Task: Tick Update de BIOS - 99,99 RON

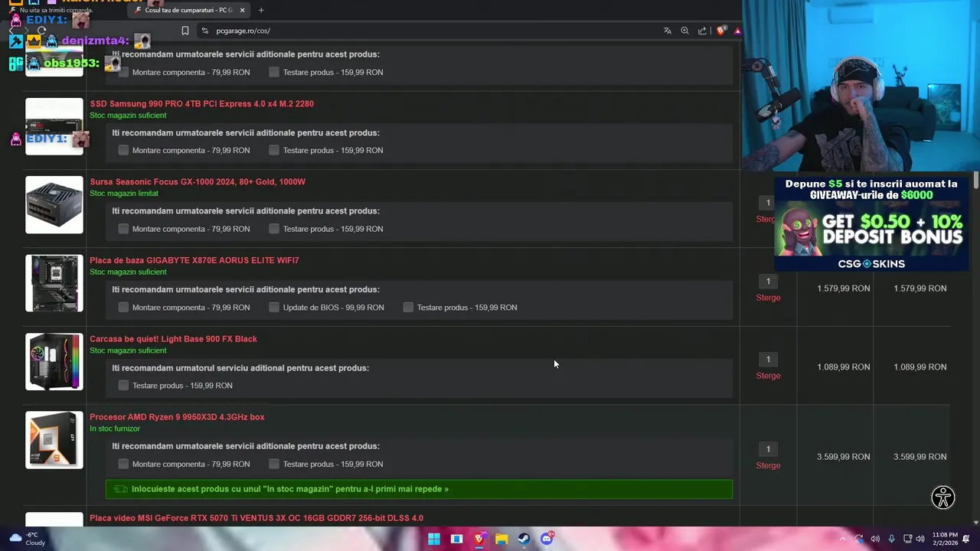Action: [x=274, y=307]
